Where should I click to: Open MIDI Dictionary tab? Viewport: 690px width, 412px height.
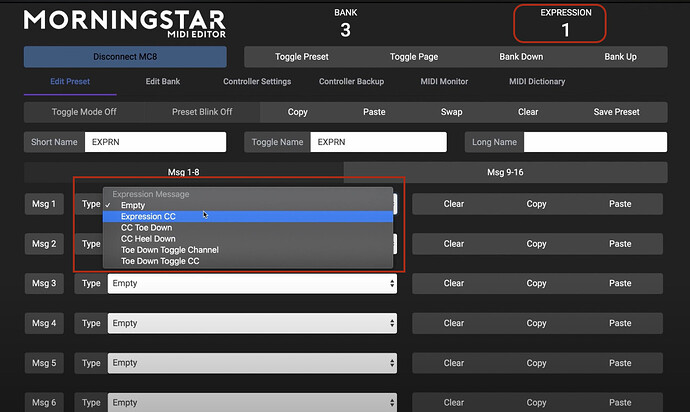coord(537,81)
